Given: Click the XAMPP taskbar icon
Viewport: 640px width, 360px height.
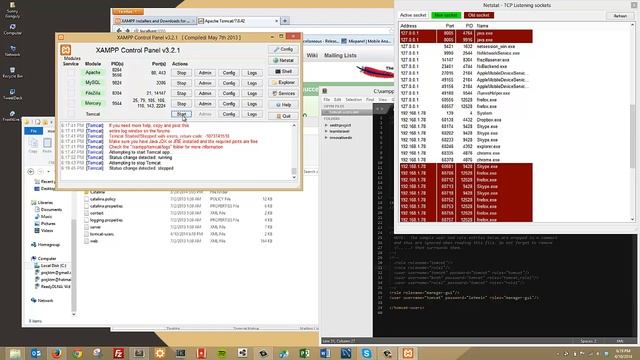Looking at the screenshot, I should click(407, 353).
